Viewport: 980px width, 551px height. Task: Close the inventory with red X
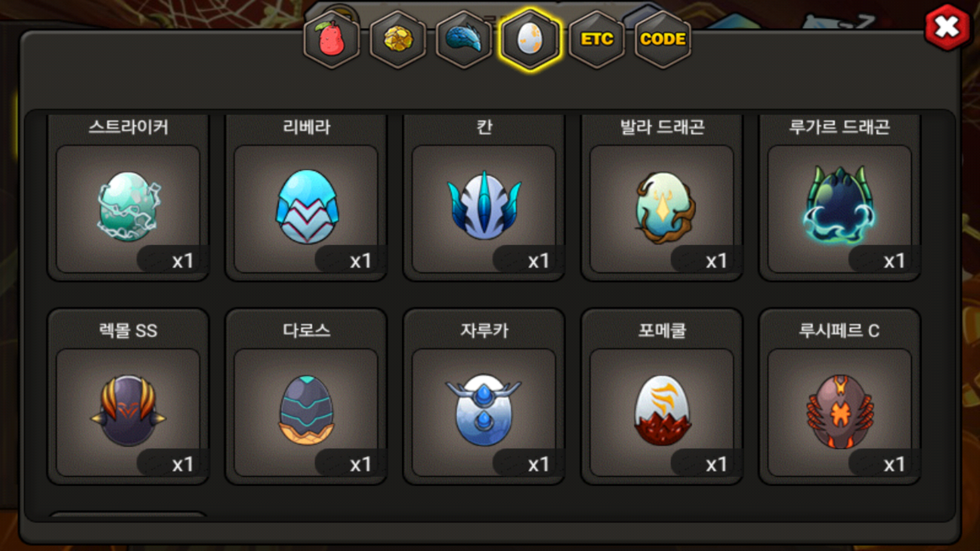pos(947,27)
